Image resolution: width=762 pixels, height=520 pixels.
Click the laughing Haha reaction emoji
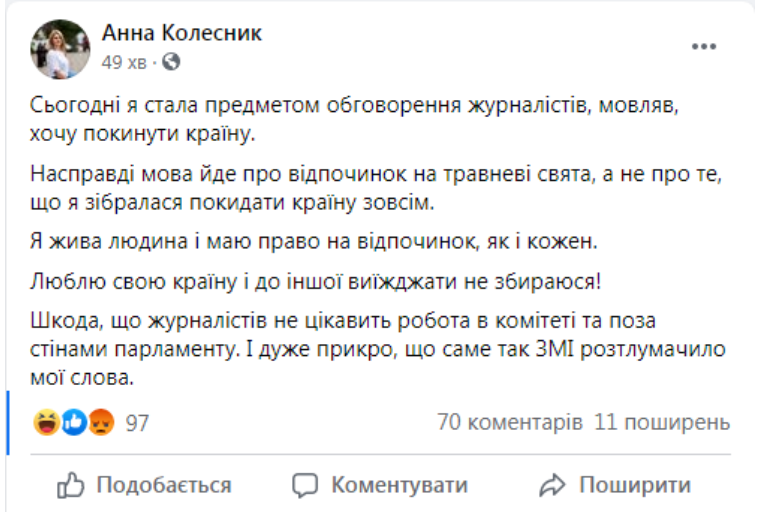(x=45, y=423)
